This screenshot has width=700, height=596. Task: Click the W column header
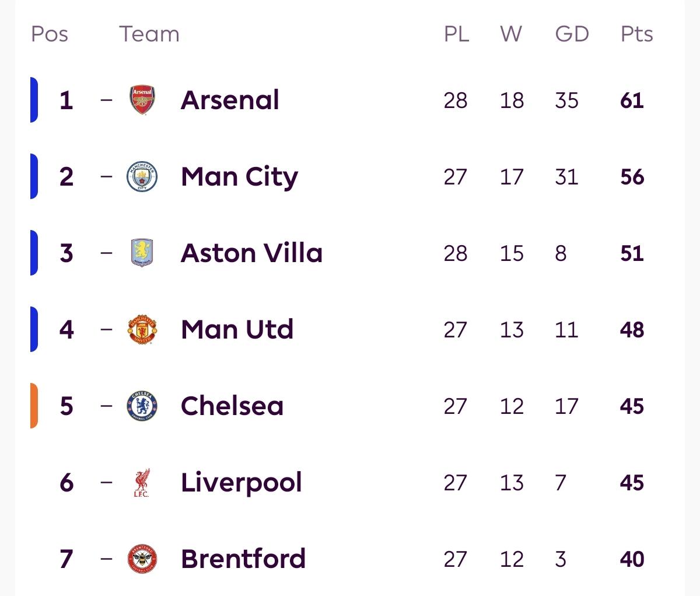[x=511, y=34]
